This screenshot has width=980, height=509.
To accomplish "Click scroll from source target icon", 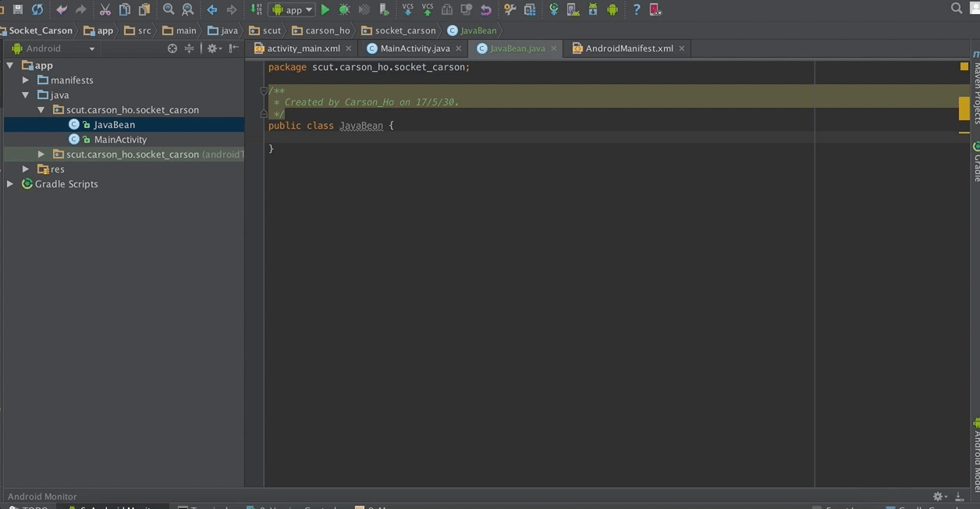I will (x=172, y=48).
